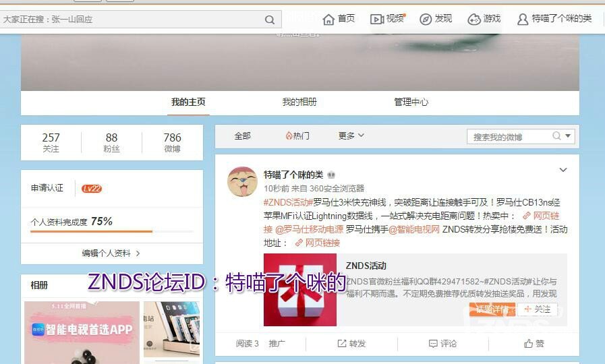
Task: Click 申请认证 link
Action: (x=47, y=188)
